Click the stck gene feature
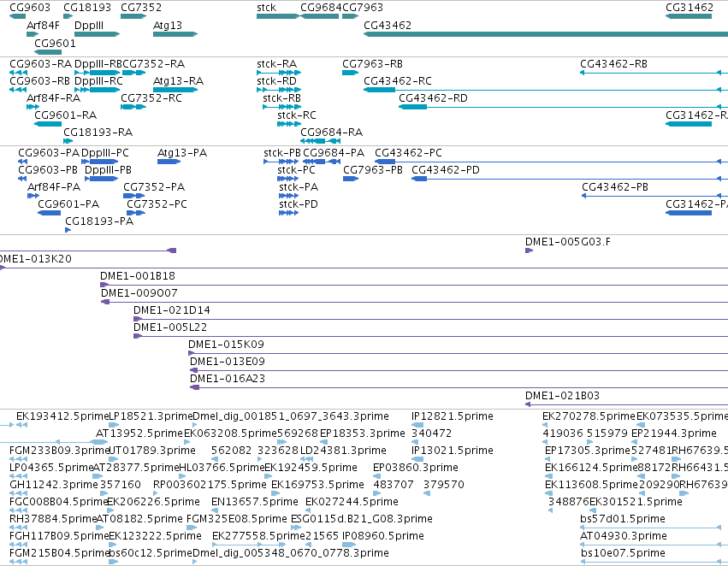The width and height of the screenshot is (728, 566). click(278, 16)
